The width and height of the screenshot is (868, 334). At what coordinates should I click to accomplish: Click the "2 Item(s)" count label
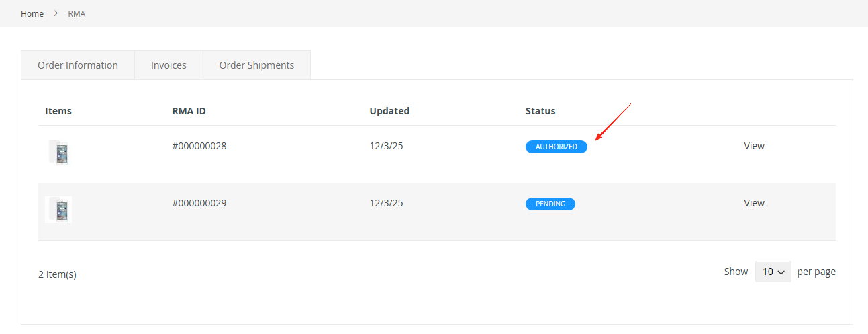pos(57,274)
